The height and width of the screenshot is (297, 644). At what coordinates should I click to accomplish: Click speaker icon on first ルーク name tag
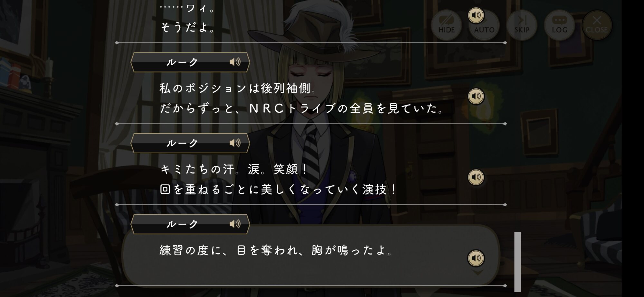click(235, 62)
